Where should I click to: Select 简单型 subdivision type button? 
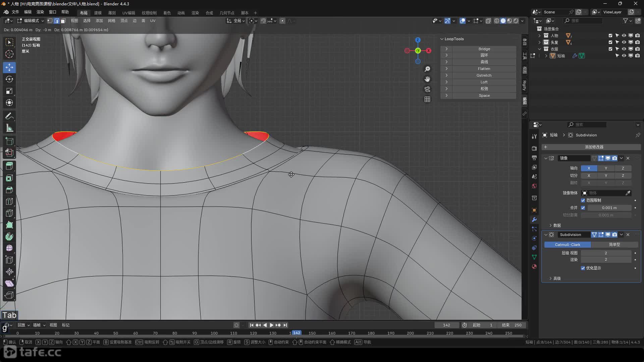pyautogui.click(x=614, y=245)
